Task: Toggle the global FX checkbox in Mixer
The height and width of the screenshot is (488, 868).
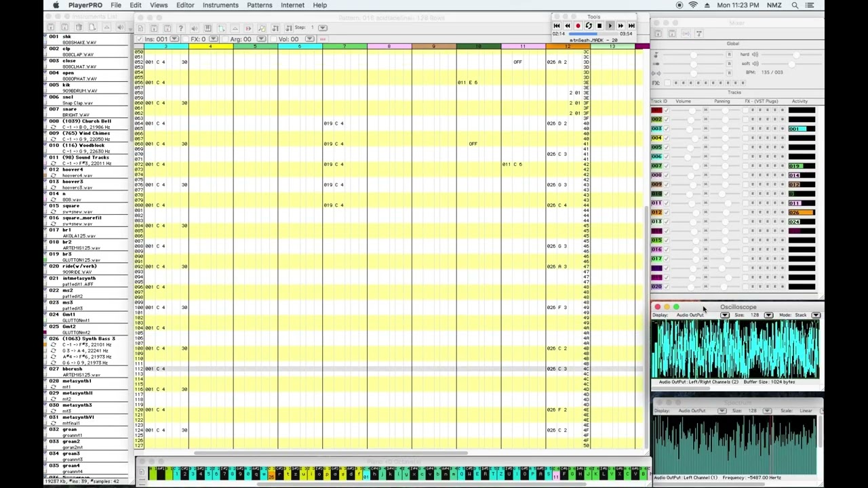Action: pos(667,83)
